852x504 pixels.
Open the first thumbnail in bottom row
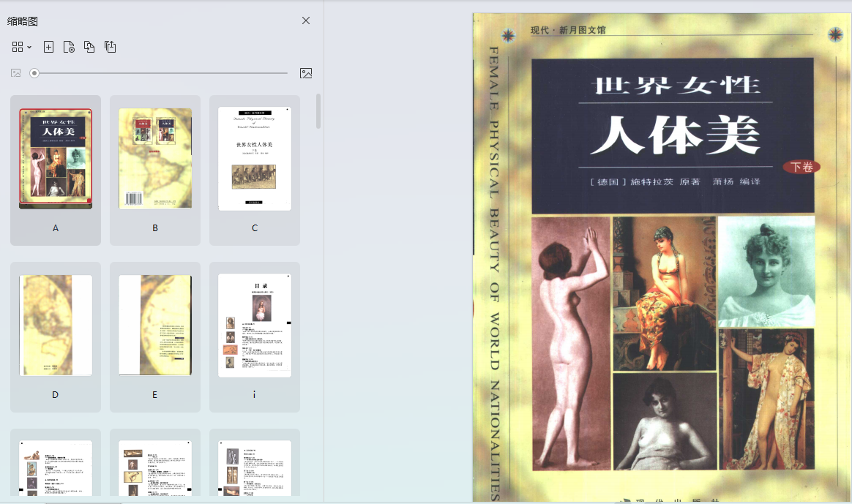(x=56, y=468)
